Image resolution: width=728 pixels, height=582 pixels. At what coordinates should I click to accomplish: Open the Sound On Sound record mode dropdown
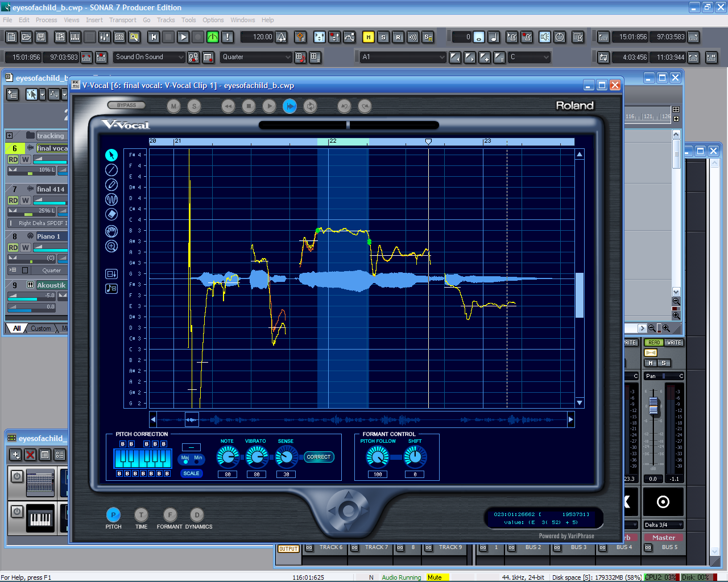(150, 57)
